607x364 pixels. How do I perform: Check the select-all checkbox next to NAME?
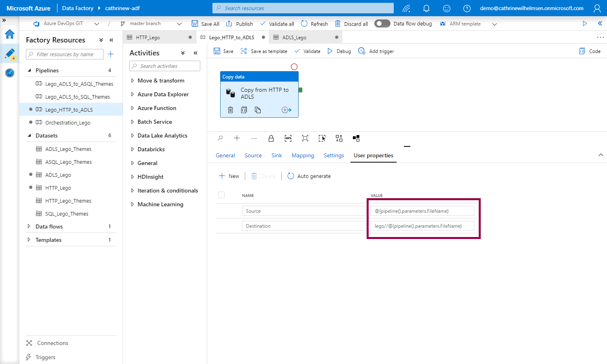(221, 195)
